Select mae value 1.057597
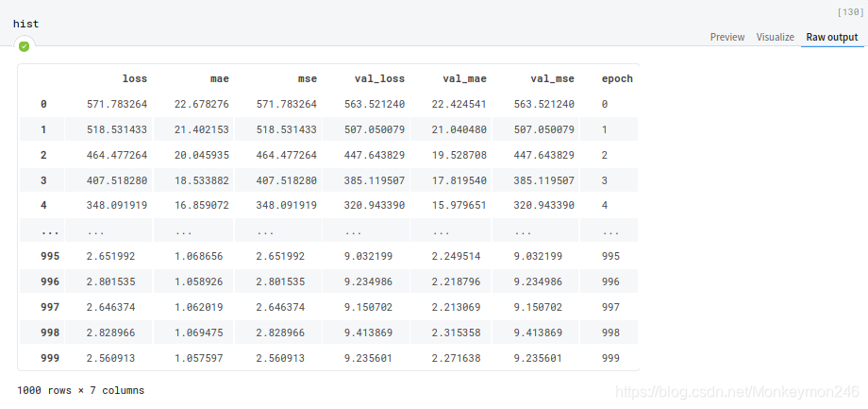Image resolution: width=868 pixels, height=409 pixels. [x=199, y=358]
